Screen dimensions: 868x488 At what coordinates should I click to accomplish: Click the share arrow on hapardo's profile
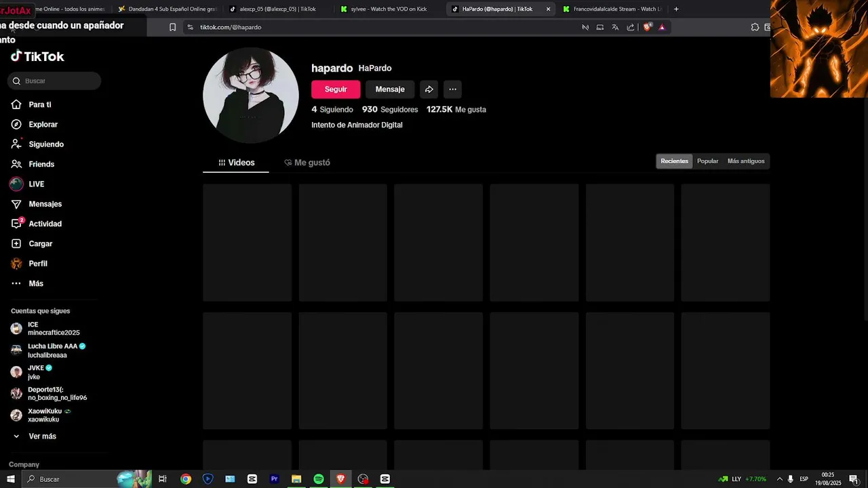pyautogui.click(x=429, y=89)
